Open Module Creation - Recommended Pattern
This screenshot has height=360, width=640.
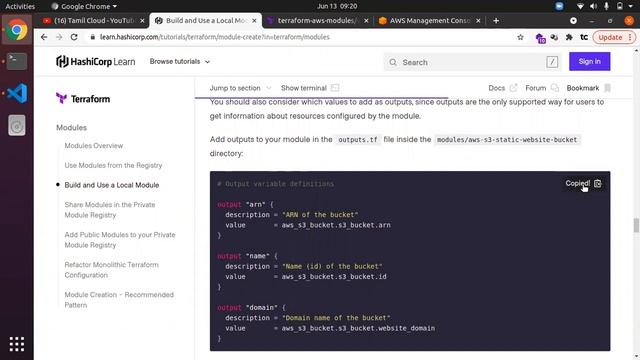(x=119, y=300)
